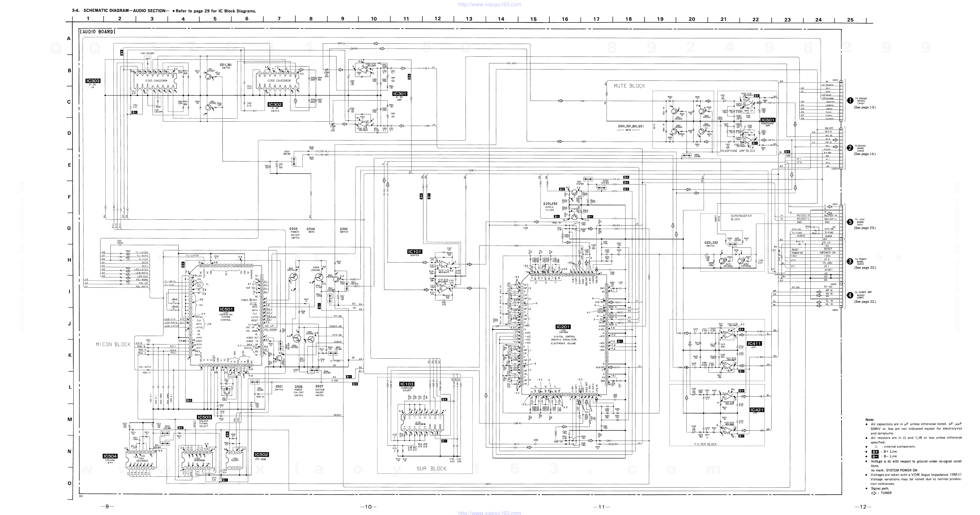Click the IC504 label badge
The image size is (980, 515).
(x=110, y=456)
